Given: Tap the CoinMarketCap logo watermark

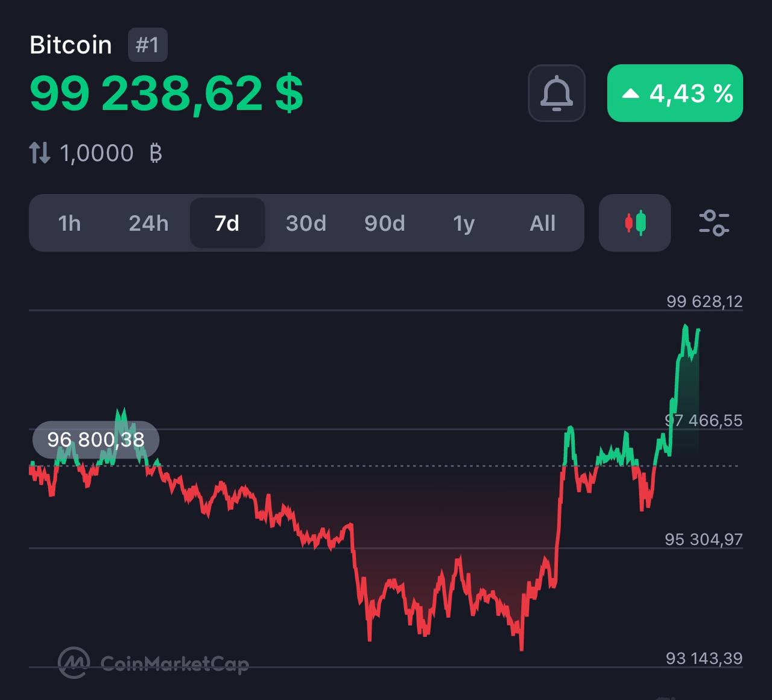Looking at the screenshot, I should coord(154,663).
